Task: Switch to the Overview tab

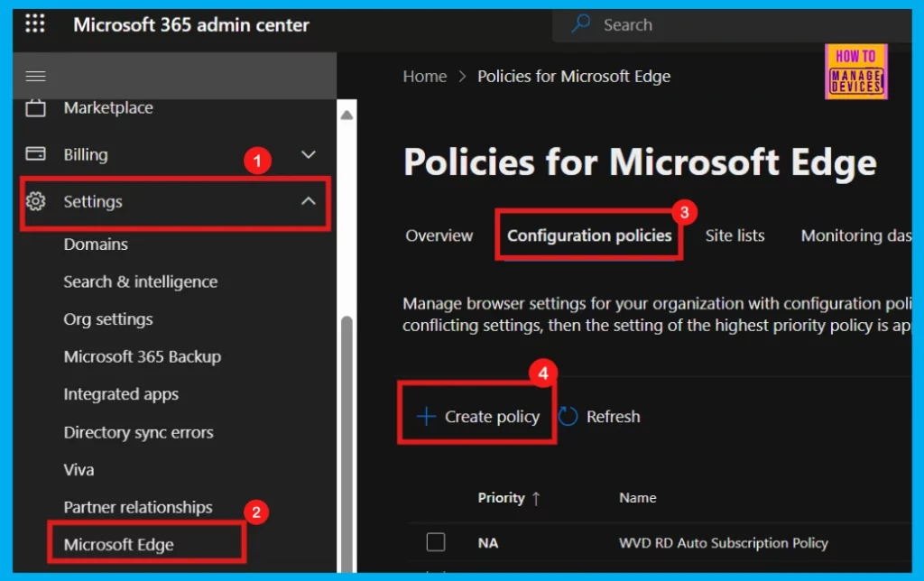Action: 439,235
